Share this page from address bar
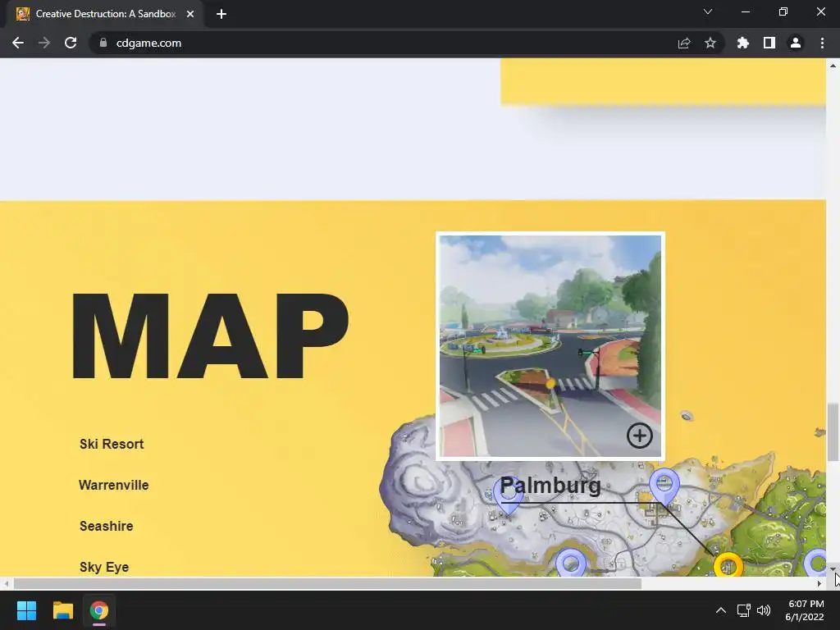The height and width of the screenshot is (630, 840). pyautogui.click(x=684, y=43)
